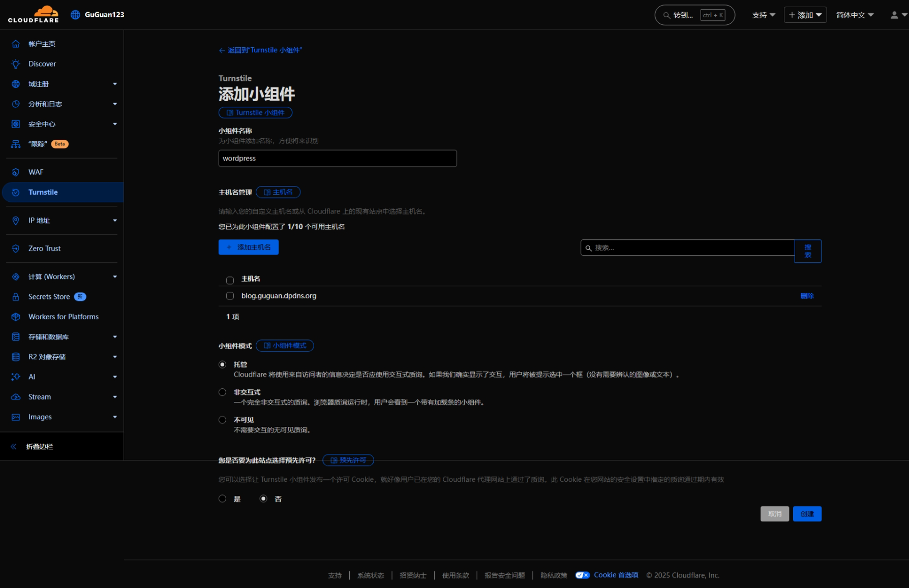
Task: Open the user account profile icon
Action: (894, 15)
